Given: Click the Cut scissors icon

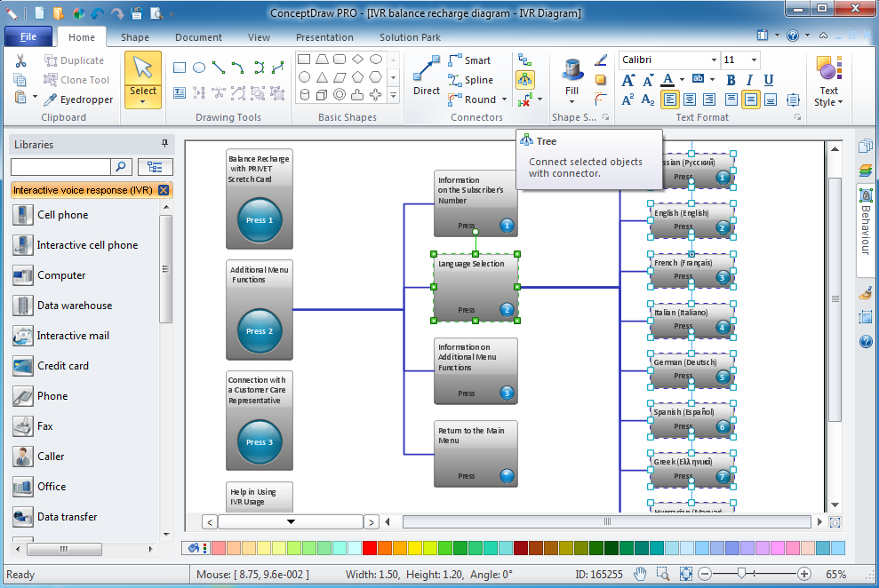Looking at the screenshot, I should (x=20, y=60).
